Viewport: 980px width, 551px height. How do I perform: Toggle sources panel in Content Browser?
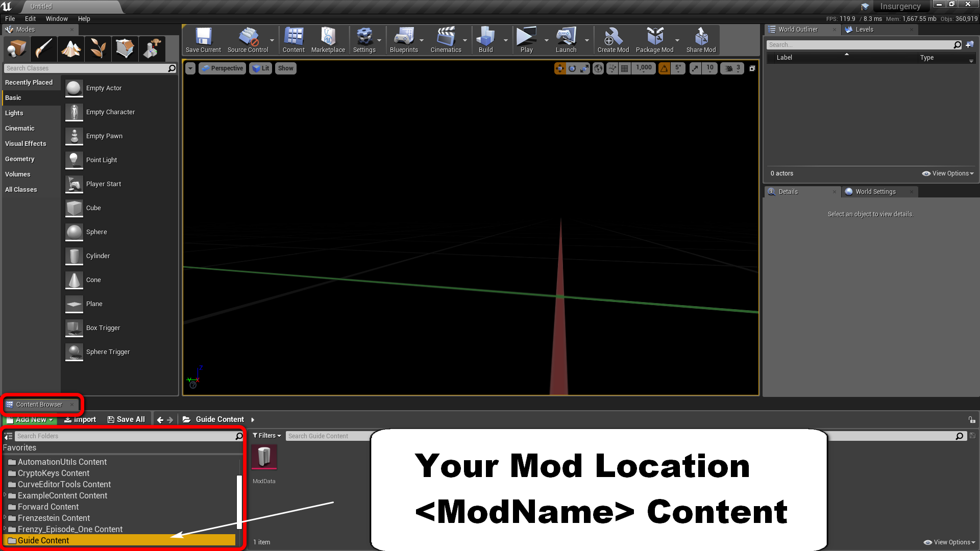pyautogui.click(x=9, y=436)
